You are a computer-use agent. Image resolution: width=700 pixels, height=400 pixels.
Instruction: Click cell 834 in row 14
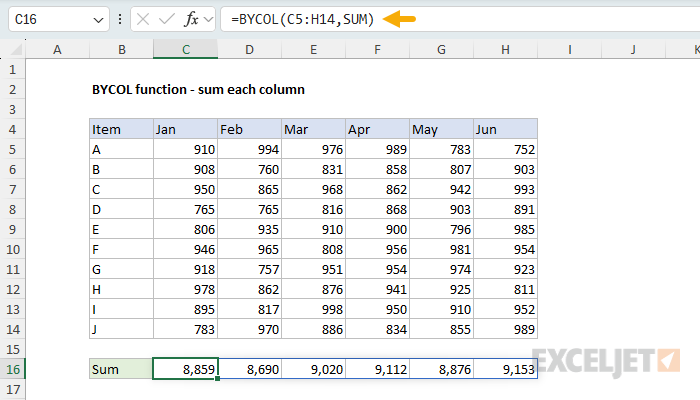377,329
